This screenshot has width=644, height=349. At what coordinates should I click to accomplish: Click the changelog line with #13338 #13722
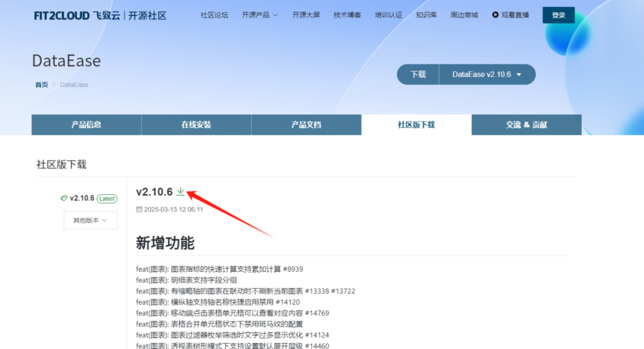(x=246, y=291)
